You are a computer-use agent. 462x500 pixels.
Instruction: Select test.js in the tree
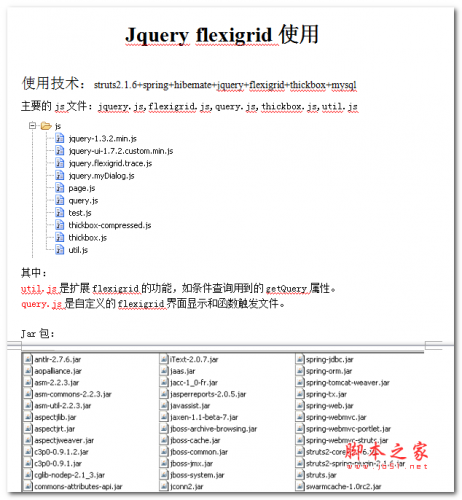pyautogui.click(x=80, y=213)
